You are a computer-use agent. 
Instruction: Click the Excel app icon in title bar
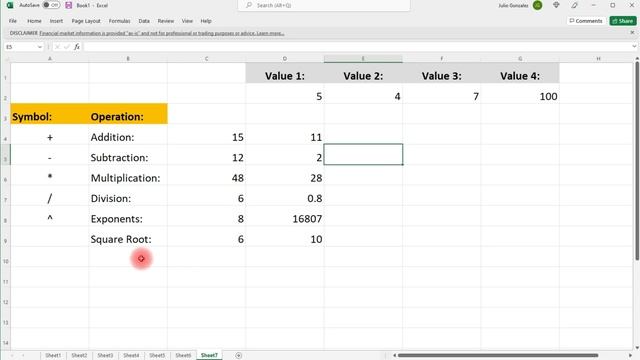coord(10,5)
